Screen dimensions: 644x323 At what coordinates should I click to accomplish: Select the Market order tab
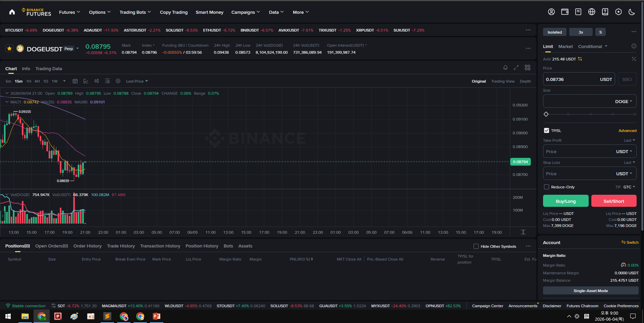565,46
